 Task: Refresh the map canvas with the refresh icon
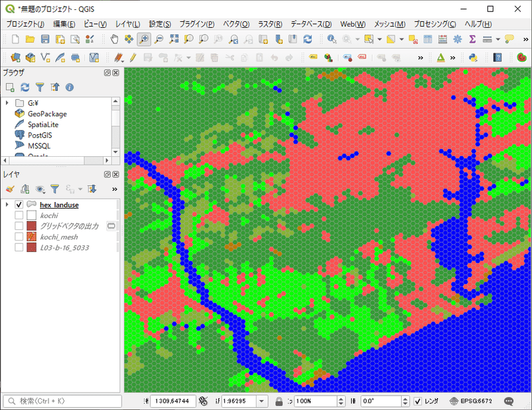(307, 39)
